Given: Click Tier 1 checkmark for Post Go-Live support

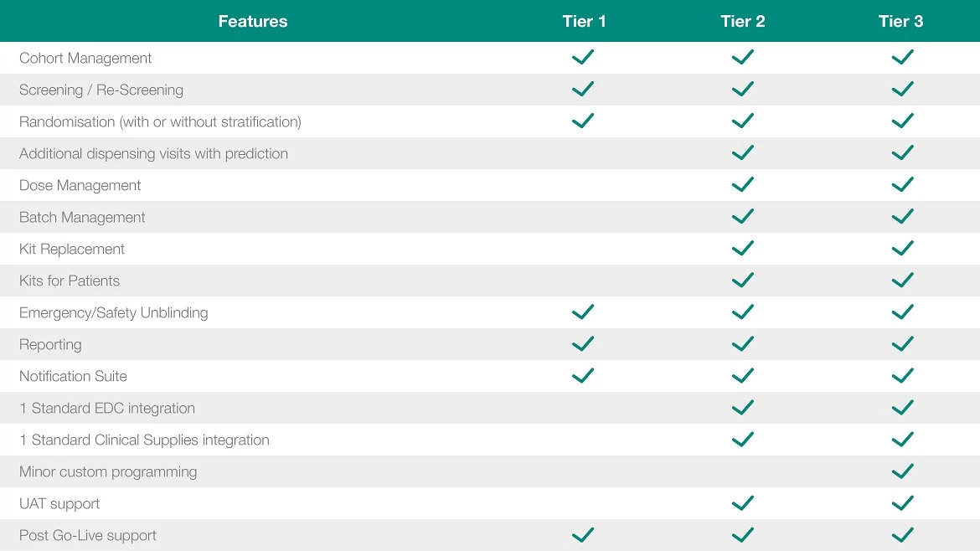Looking at the screenshot, I should point(583,535).
